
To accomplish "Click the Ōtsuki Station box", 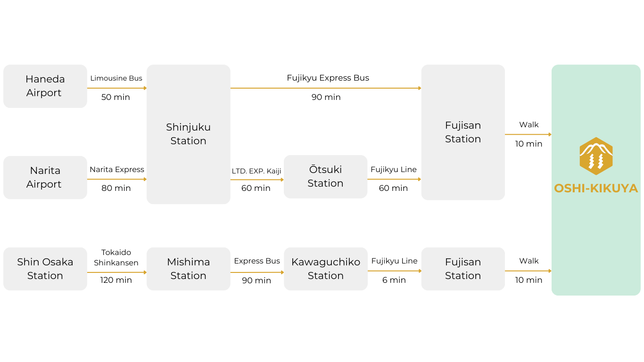I will [325, 176].
